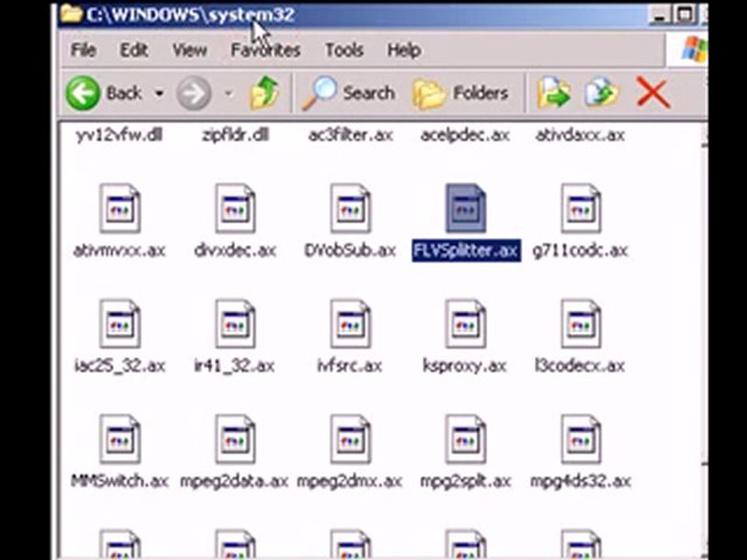Select the mpeg2data.ax file icon
This screenshot has height=560, width=747.
(x=235, y=439)
